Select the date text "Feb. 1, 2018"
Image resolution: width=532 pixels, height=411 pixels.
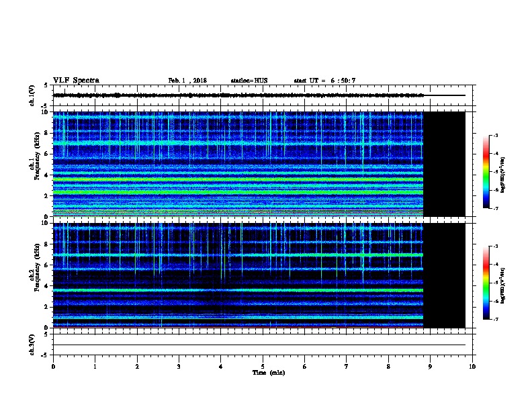click(187, 81)
